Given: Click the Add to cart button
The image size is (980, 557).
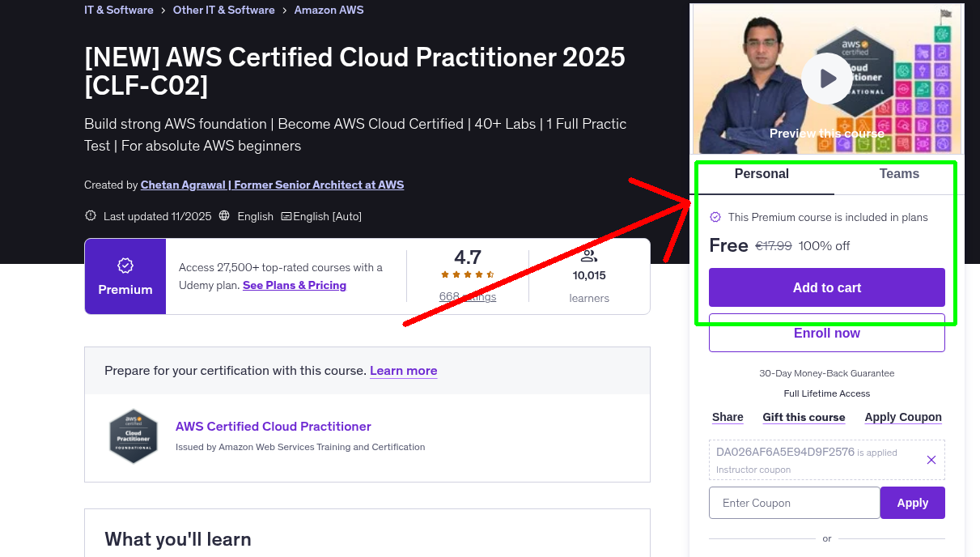Looking at the screenshot, I should (x=826, y=287).
